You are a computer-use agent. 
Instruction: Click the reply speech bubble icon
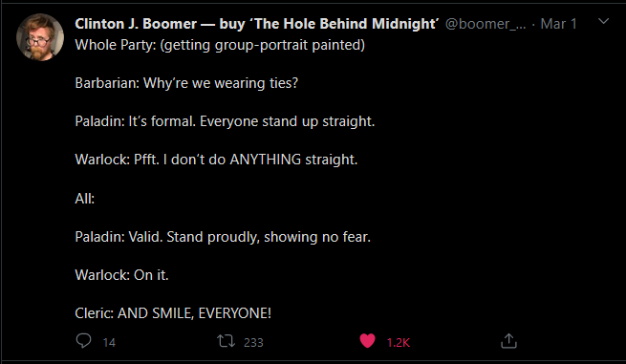point(83,341)
